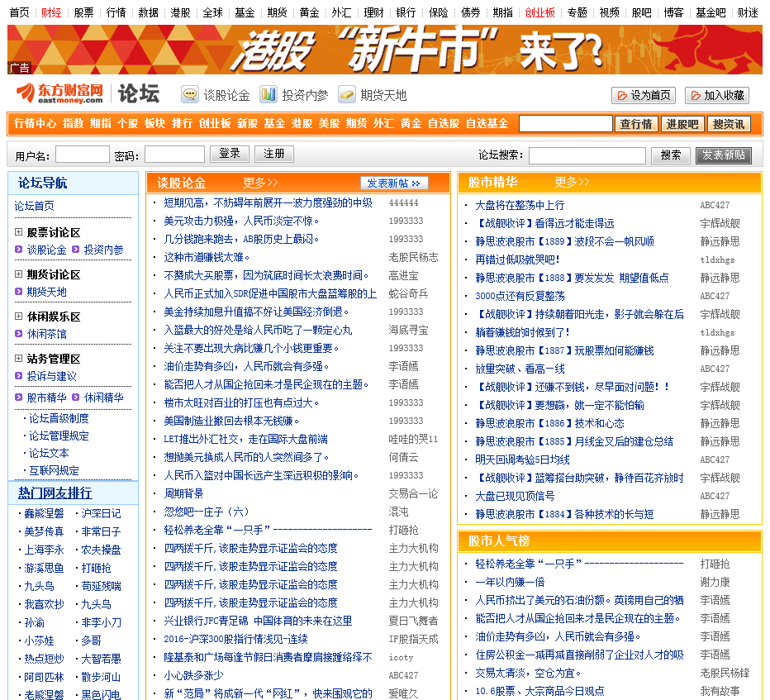Open the post 小心跌多涨少
The height and width of the screenshot is (700, 770).
coord(193,675)
